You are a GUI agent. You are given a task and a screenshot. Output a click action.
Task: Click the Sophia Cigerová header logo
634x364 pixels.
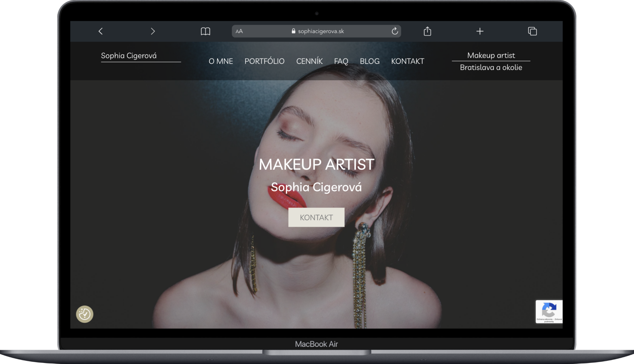(x=129, y=56)
